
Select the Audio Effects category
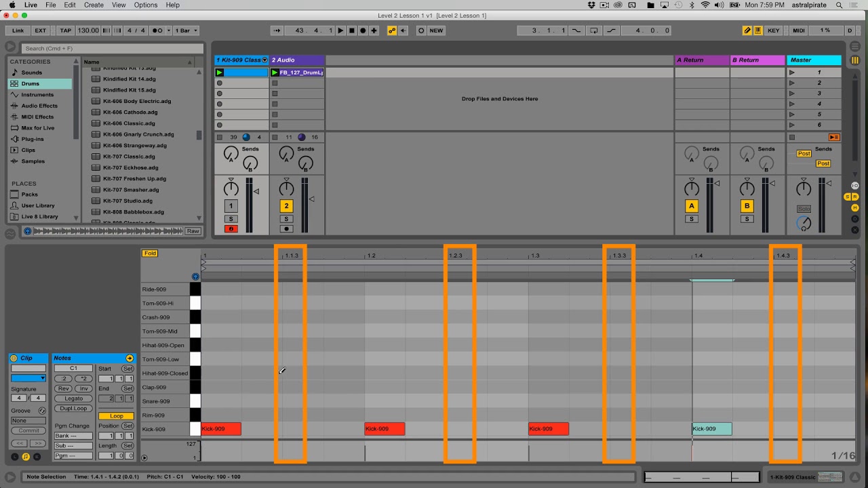pyautogui.click(x=39, y=106)
